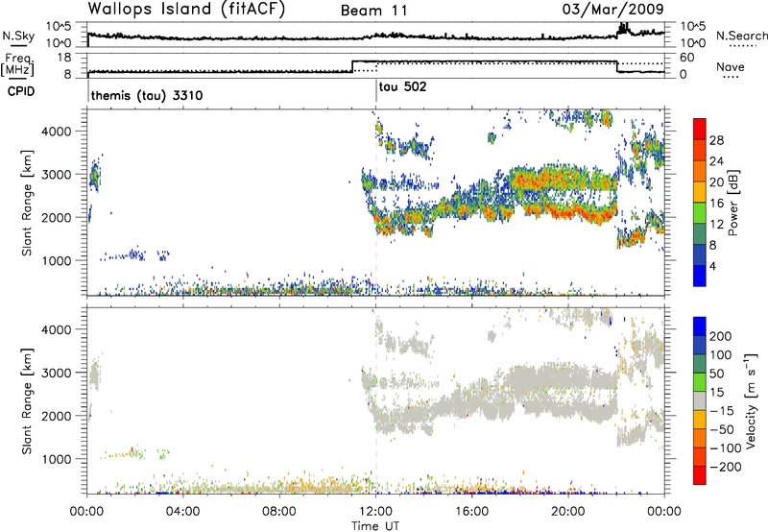Click the '28' value on Power scale
The width and height of the screenshot is (768, 532).
pyautogui.click(x=716, y=140)
